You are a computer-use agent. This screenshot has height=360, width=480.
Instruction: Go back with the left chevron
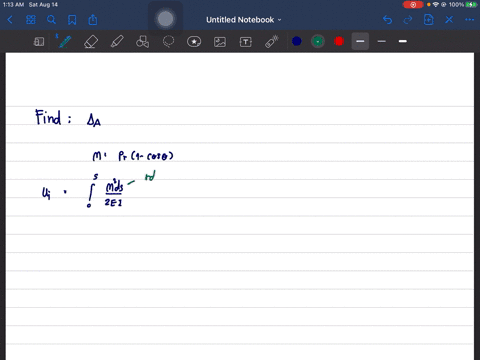(x=10, y=20)
